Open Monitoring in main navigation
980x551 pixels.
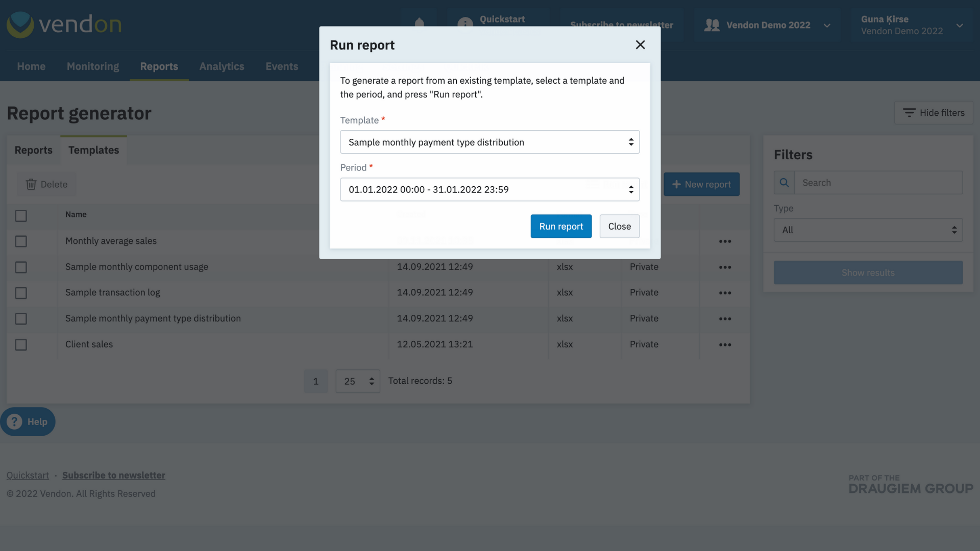pyautogui.click(x=93, y=66)
